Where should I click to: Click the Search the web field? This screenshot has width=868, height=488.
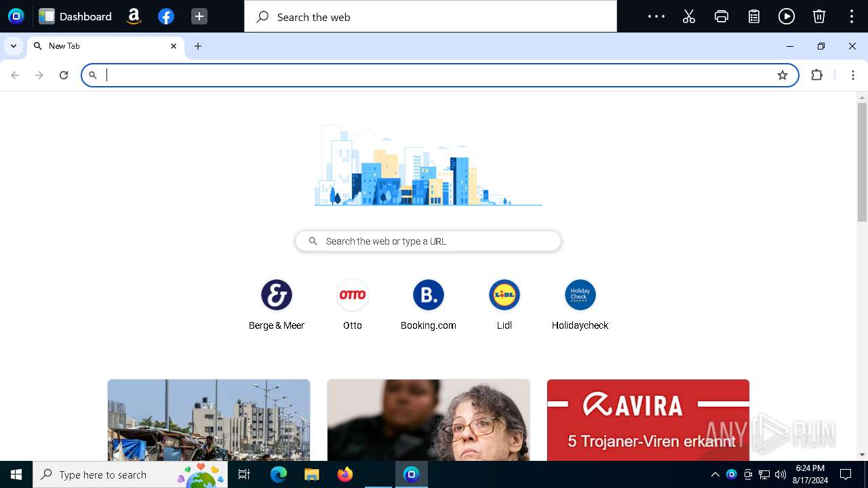pos(430,16)
